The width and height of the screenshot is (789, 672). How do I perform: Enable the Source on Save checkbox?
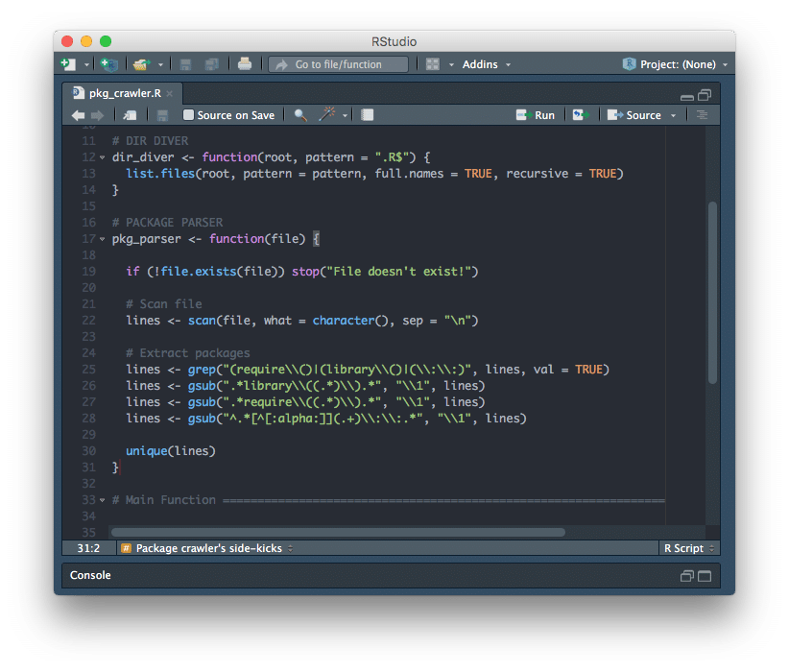coord(188,115)
